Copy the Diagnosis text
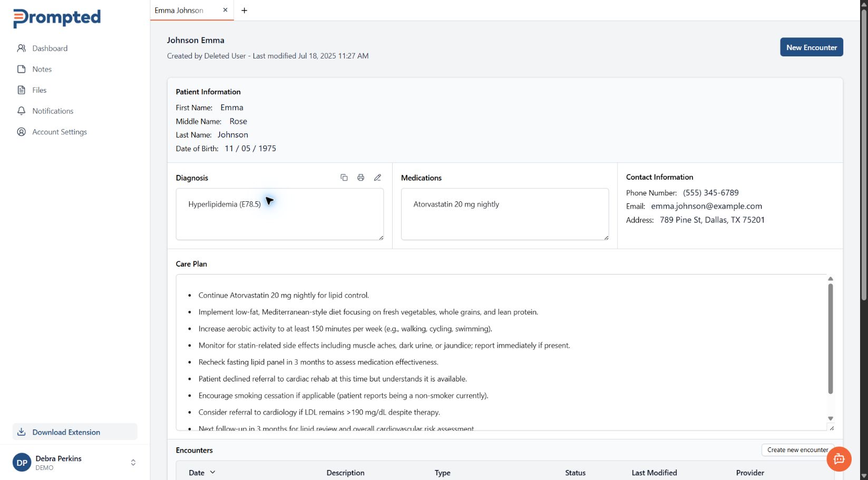Image resolution: width=868 pixels, height=480 pixels. tap(344, 178)
